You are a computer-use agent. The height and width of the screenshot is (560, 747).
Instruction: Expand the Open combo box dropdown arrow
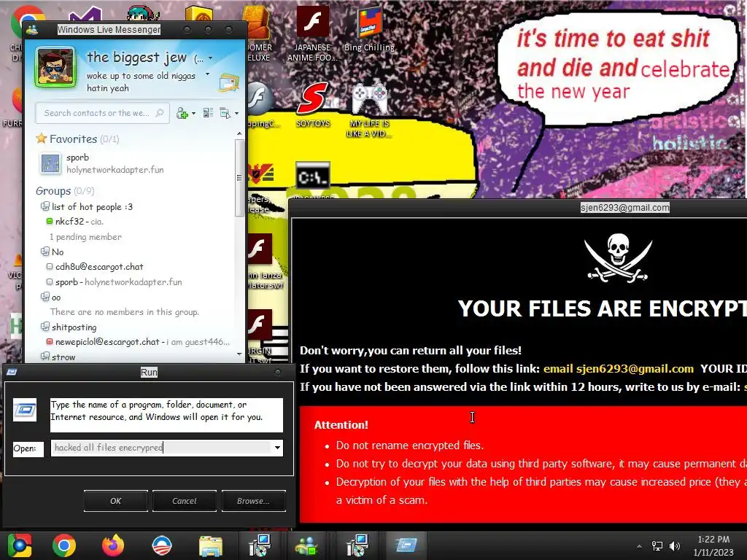coord(277,448)
